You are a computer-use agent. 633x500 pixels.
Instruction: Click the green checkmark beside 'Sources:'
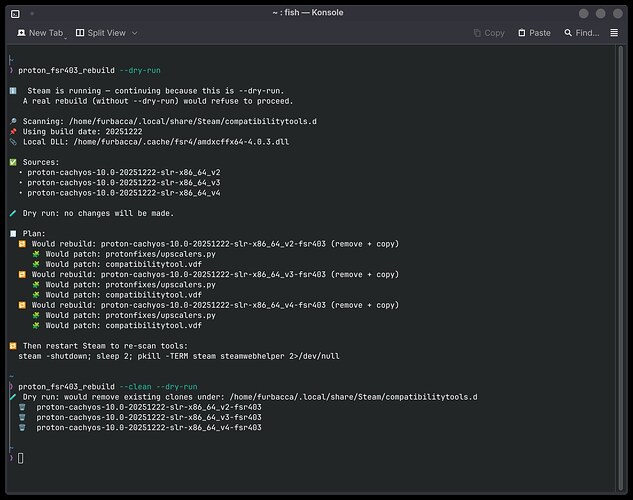[x=13, y=162]
